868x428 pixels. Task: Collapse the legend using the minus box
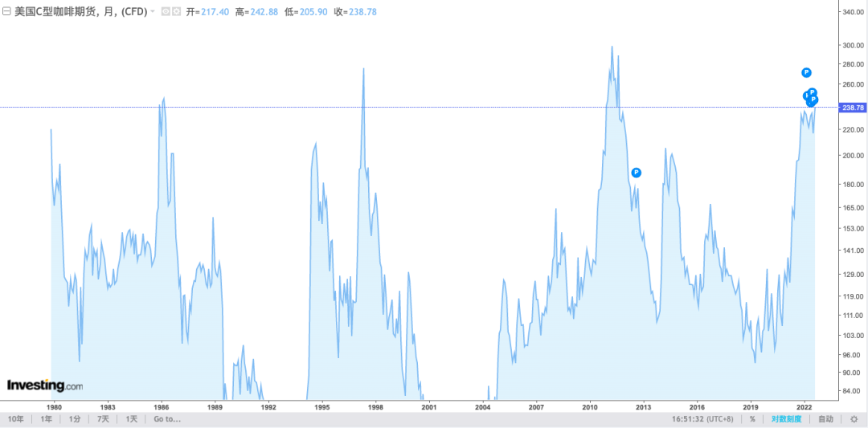7,11
